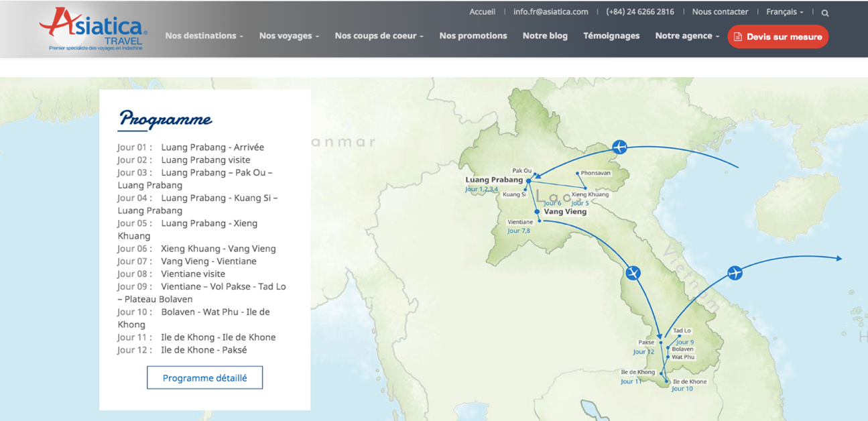Select Témoignages in navigation bar
The width and height of the screenshot is (868, 421).
point(611,36)
